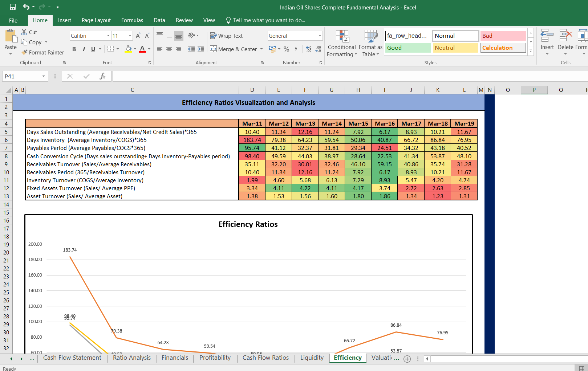
Task: Click into the formula bar
Action: pos(350,76)
